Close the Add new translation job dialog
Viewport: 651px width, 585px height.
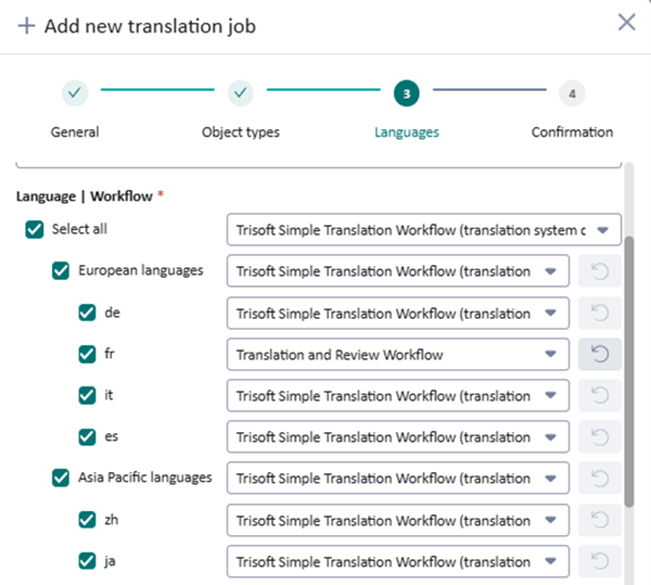coord(627,23)
